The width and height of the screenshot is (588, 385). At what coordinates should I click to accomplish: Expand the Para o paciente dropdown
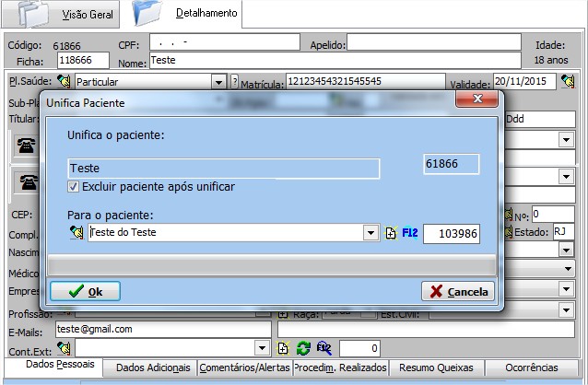coord(370,233)
